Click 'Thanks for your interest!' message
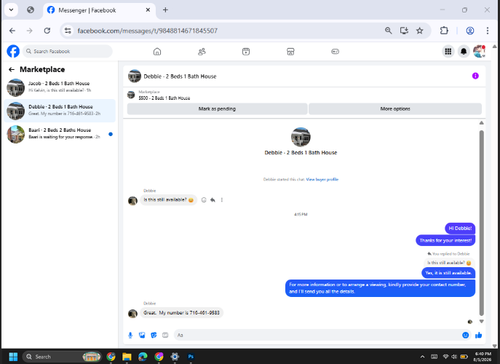The image size is (500, 364). point(445,240)
